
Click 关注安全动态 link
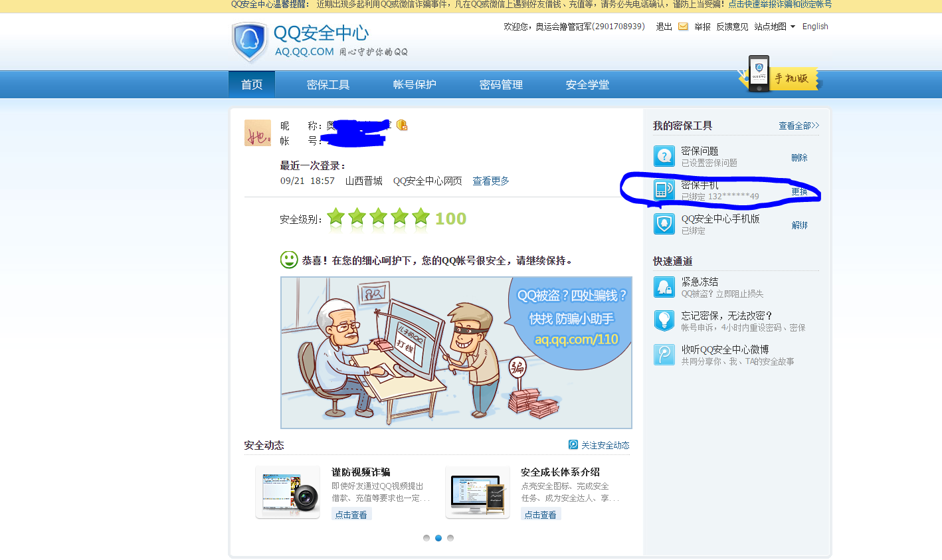coord(605,445)
